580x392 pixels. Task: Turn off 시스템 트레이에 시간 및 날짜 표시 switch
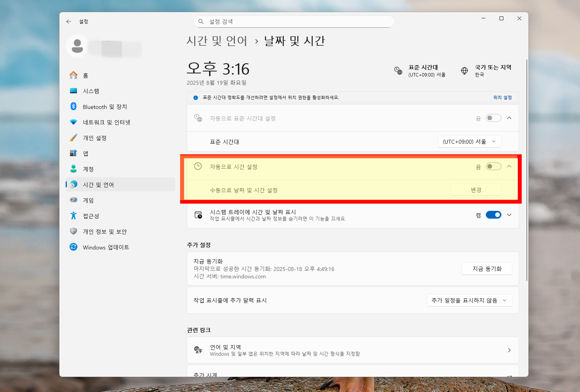point(493,215)
